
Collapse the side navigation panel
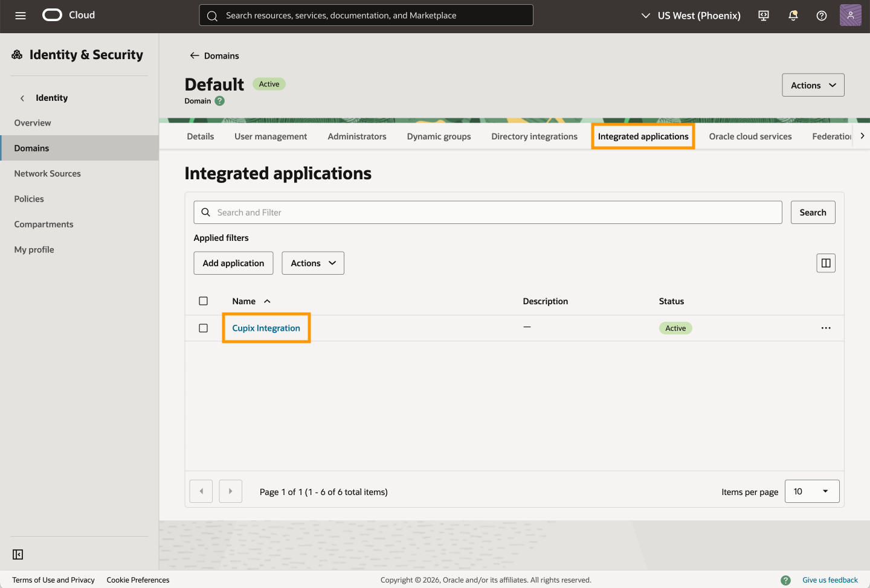pos(18,554)
